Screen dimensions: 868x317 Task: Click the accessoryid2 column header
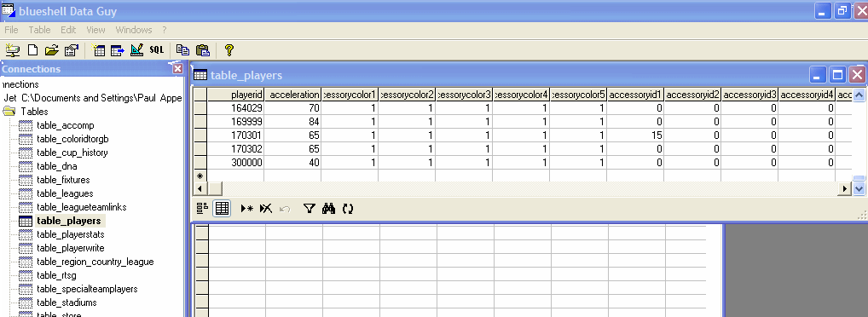692,95
